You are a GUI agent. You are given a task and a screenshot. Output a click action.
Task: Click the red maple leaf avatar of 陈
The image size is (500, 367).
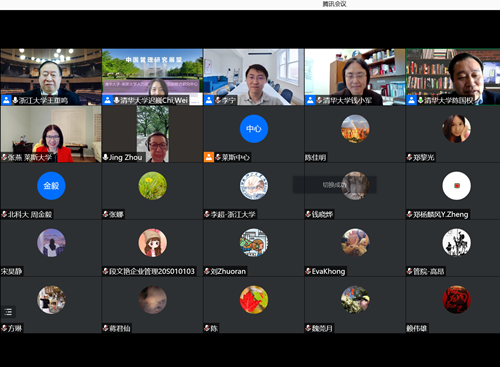click(x=254, y=300)
